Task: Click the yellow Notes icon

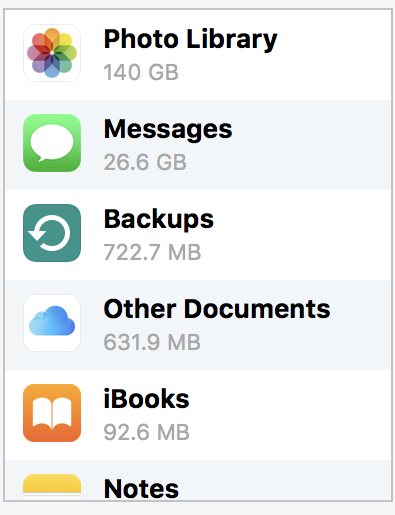Action: pyautogui.click(x=52, y=487)
